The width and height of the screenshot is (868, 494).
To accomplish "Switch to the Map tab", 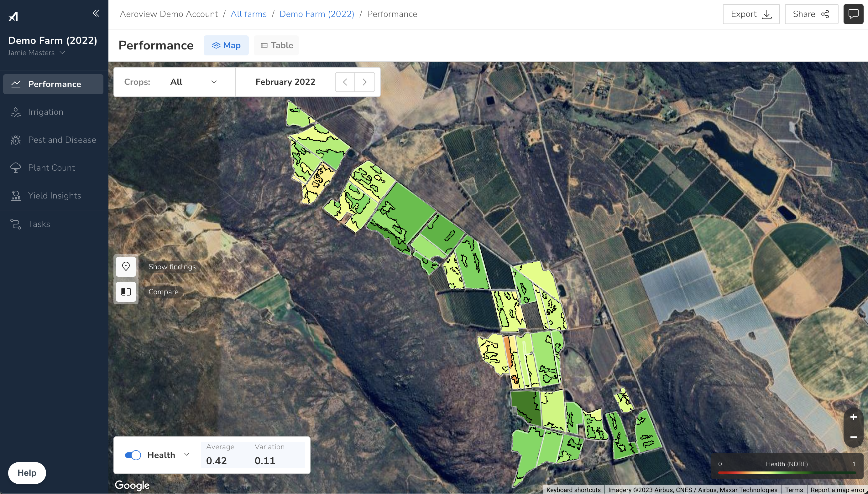I will (x=226, y=45).
